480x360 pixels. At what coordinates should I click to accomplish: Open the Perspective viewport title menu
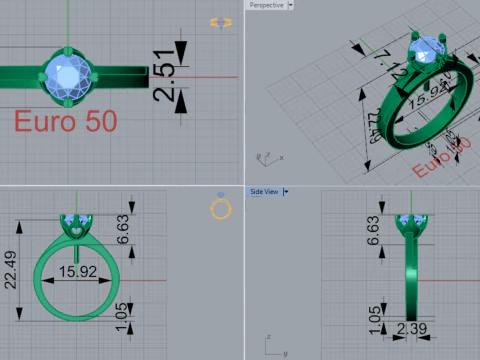[266, 5]
